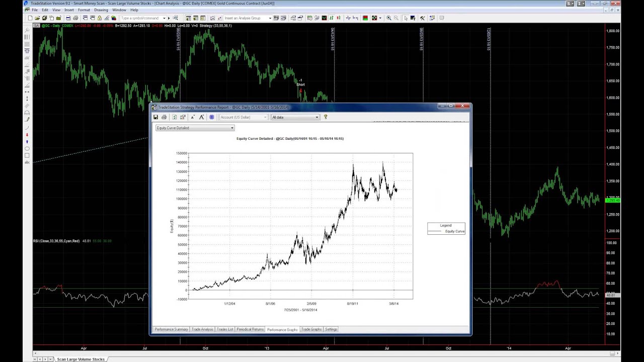
Task: Select the rectangle drawing tool
Action: [27, 155]
